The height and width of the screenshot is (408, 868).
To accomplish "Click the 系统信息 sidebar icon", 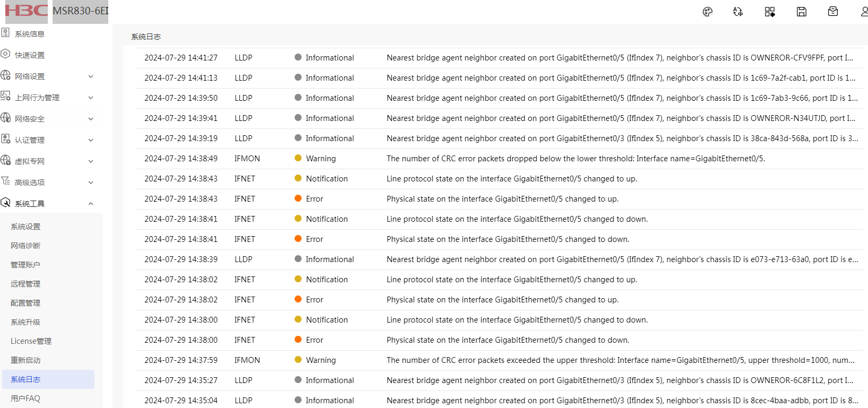I will 6,33.
